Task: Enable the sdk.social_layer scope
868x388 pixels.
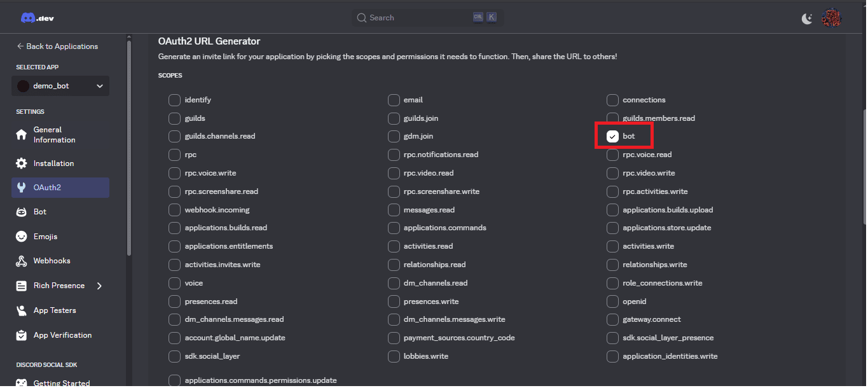Action: 174,356
